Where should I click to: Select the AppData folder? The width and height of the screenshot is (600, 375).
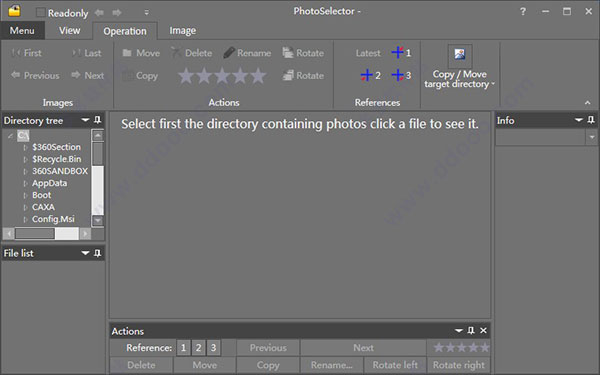[x=49, y=183]
